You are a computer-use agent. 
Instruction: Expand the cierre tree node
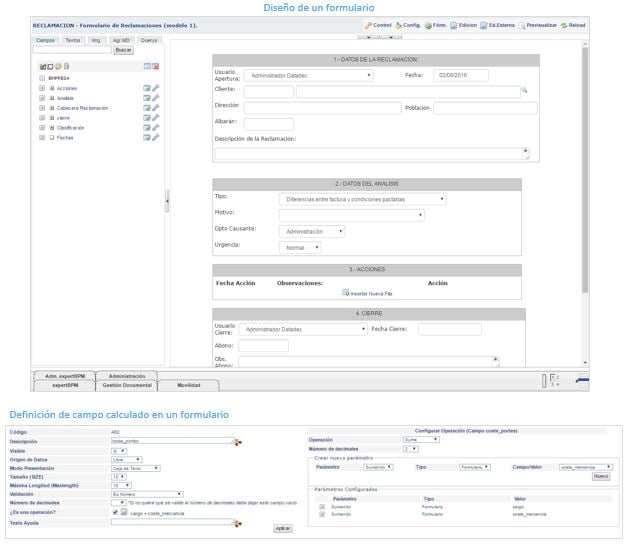click(x=42, y=118)
